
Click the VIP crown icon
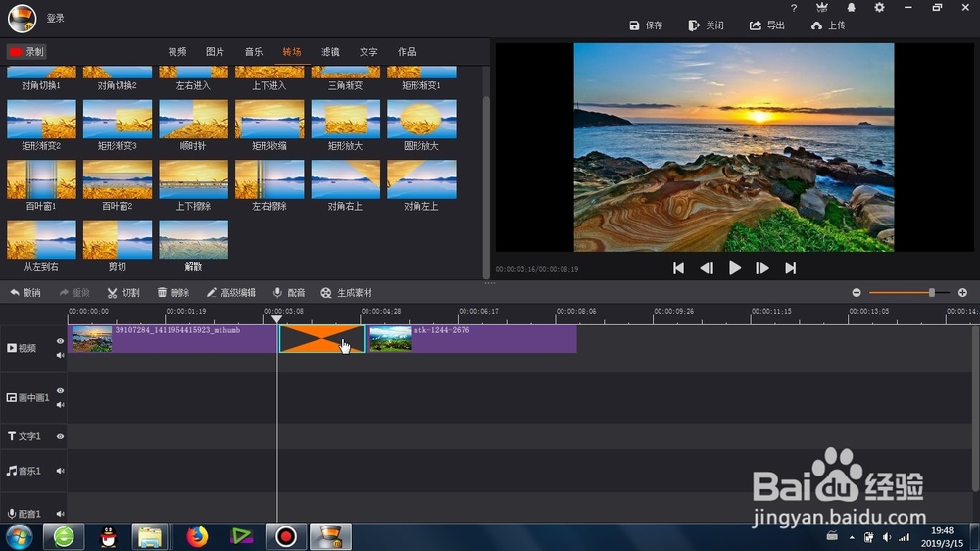[822, 8]
